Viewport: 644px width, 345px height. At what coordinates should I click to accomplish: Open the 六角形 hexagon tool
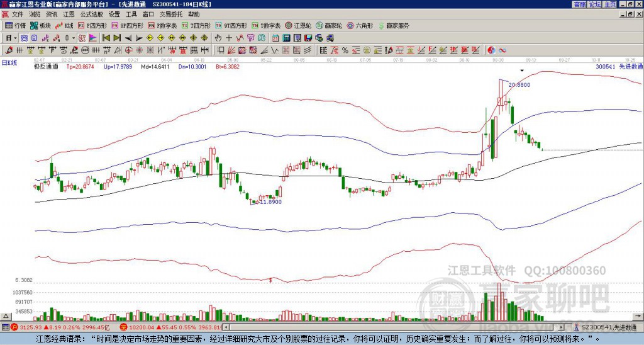tap(360, 25)
